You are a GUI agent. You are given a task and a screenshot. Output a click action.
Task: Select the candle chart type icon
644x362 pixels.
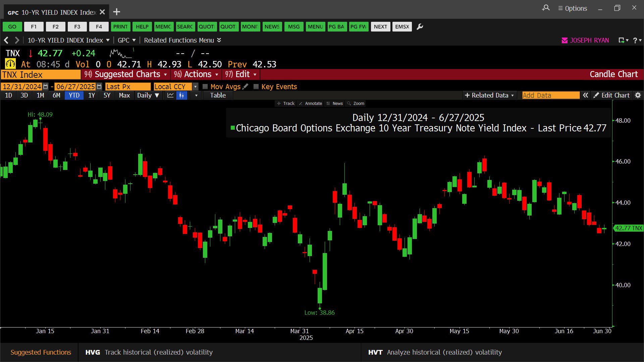tap(181, 96)
